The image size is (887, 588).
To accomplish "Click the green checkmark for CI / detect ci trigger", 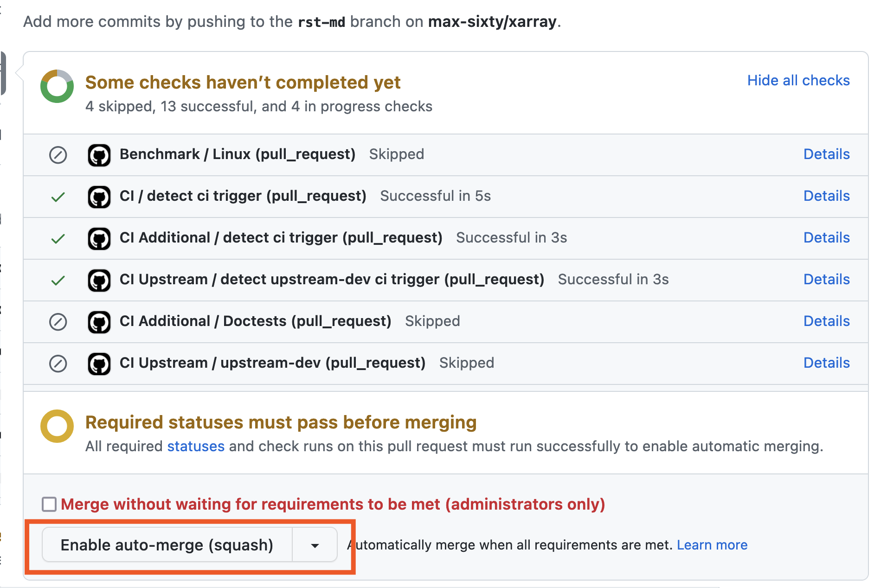I will 58,197.
